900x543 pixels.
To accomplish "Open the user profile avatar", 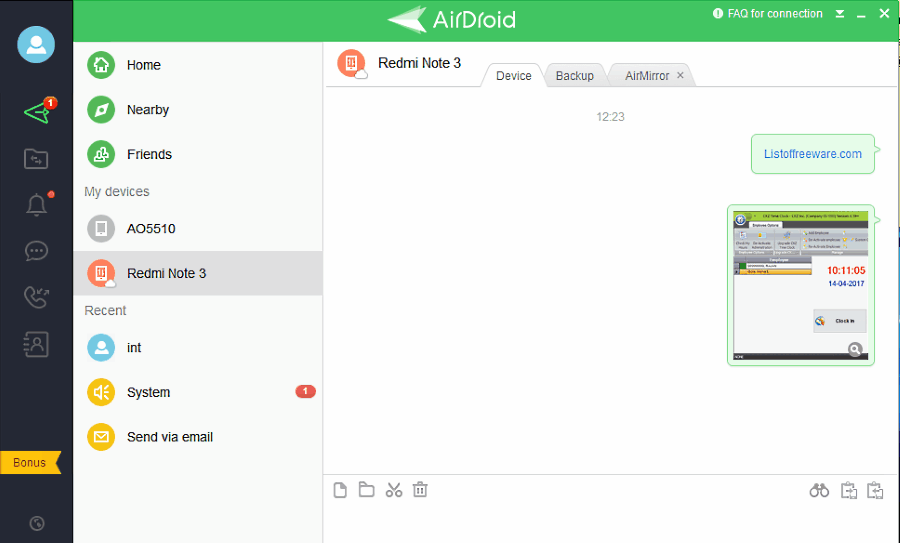I will click(x=36, y=44).
